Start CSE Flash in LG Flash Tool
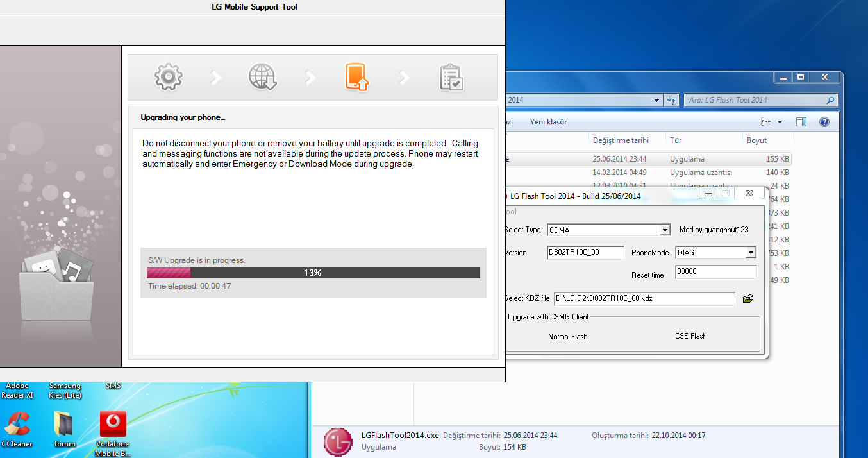 pos(691,336)
